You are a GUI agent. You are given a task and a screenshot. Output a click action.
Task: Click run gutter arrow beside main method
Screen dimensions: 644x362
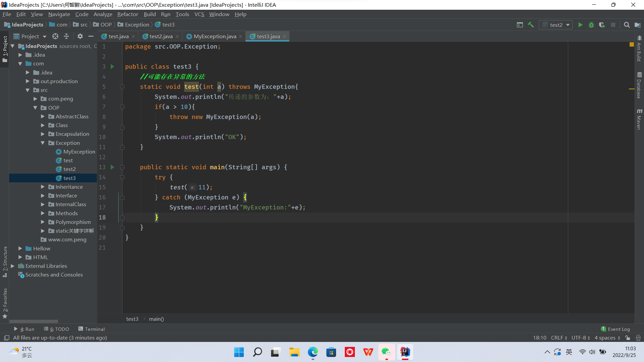click(112, 167)
